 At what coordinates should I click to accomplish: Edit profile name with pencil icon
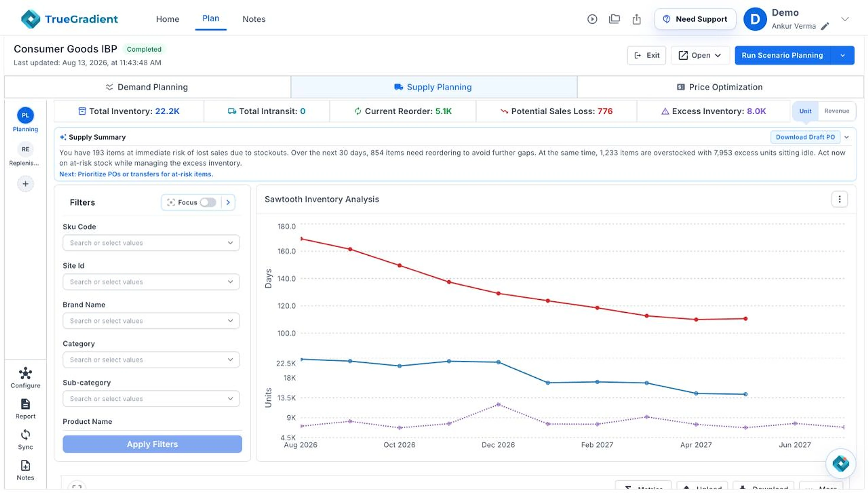pyautogui.click(x=825, y=26)
